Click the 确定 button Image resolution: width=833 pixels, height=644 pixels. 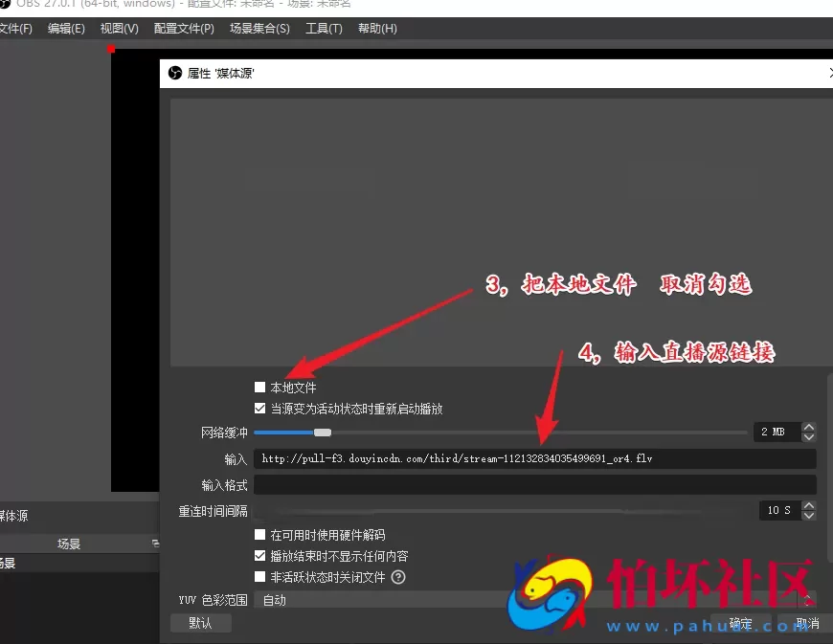(740, 623)
